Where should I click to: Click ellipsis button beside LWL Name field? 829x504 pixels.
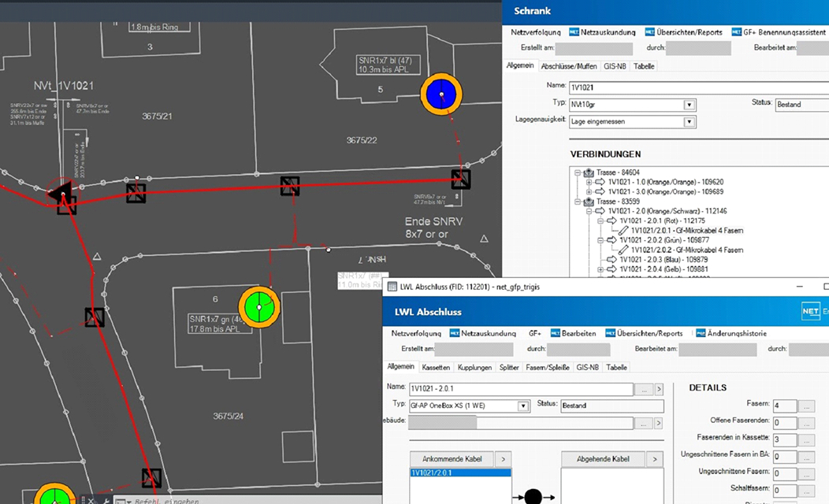point(644,389)
